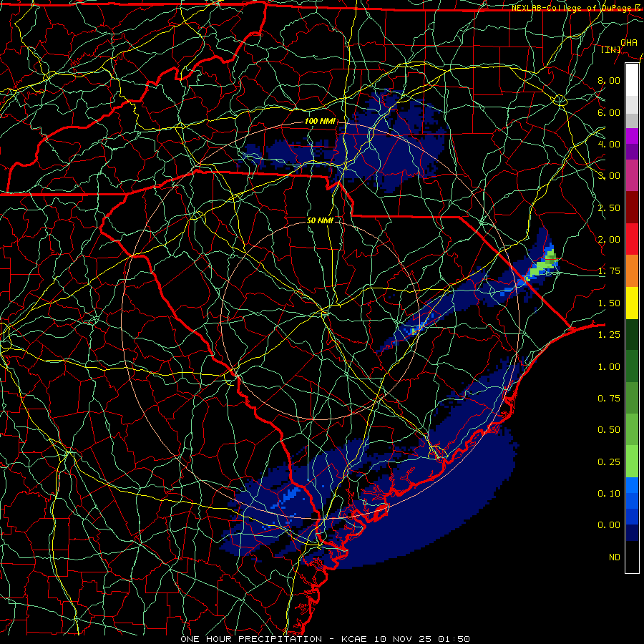Image resolution: width=644 pixels, height=644 pixels.
Task: Click the 8.00 legend value
Action: pos(609,80)
